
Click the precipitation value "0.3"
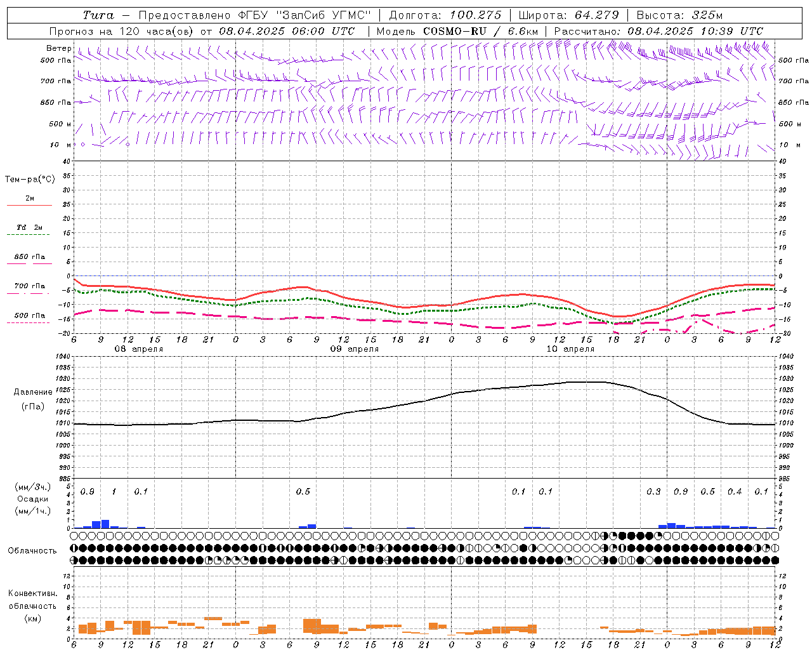653,492
